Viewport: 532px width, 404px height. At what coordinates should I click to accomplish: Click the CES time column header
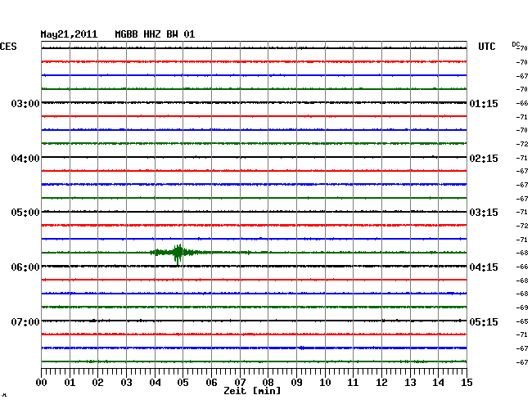tap(8, 47)
